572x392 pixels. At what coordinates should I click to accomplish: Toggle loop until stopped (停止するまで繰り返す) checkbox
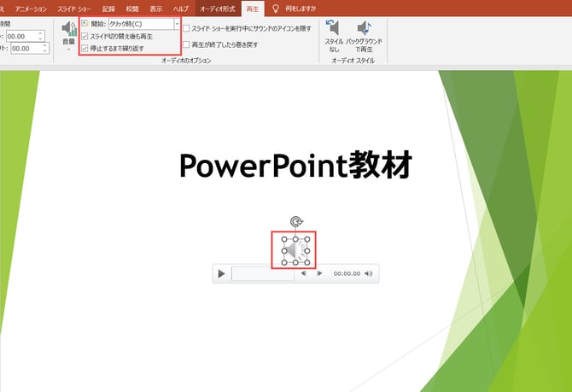tap(85, 48)
